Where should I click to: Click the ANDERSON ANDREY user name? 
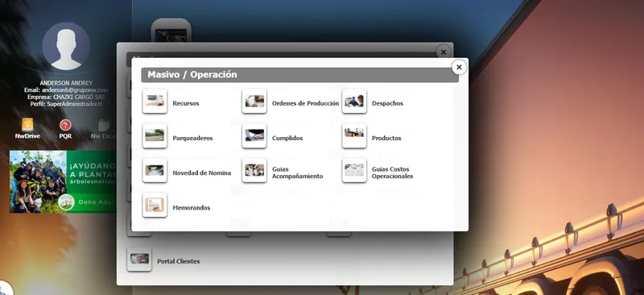(66, 83)
